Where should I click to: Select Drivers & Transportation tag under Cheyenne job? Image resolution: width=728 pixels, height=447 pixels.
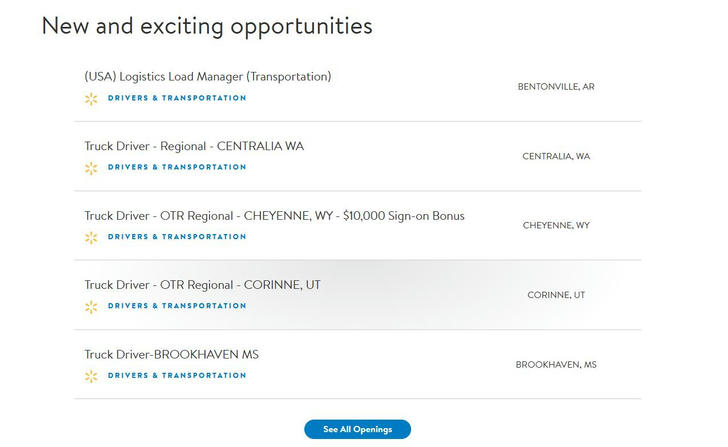(177, 237)
